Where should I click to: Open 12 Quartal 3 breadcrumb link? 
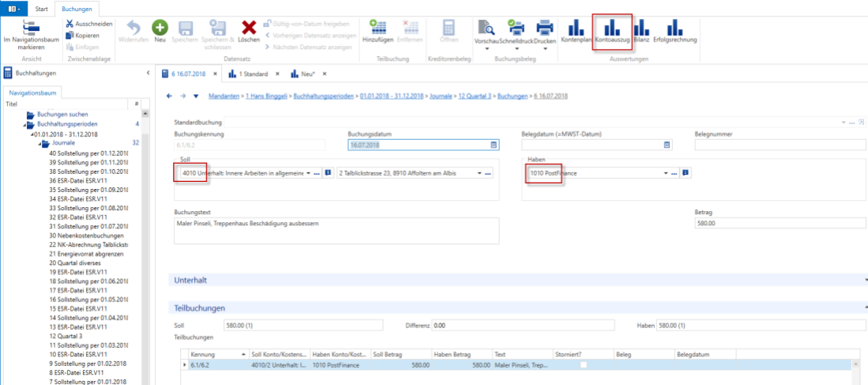pos(475,96)
